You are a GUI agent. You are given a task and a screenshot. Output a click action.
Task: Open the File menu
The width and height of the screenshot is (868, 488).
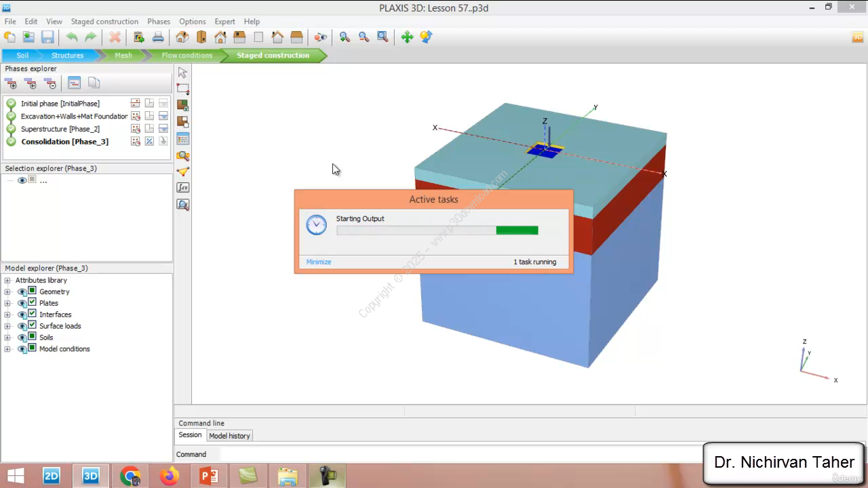point(10,22)
